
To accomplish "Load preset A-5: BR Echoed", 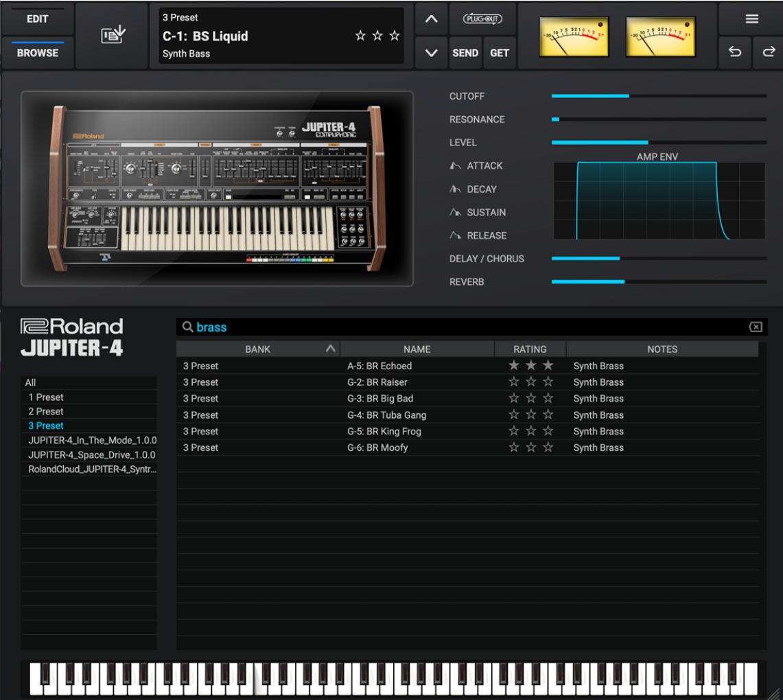I will (x=467, y=366).
